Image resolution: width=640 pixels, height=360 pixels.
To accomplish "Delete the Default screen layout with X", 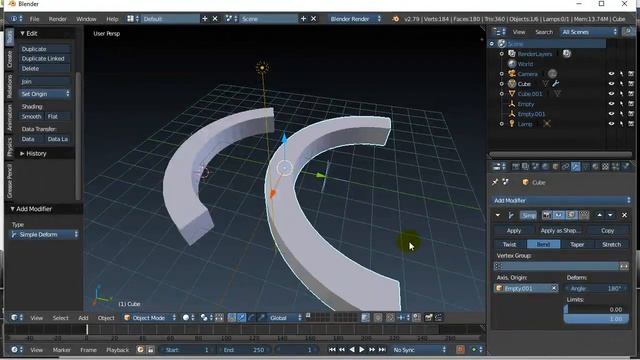I will click(x=215, y=19).
